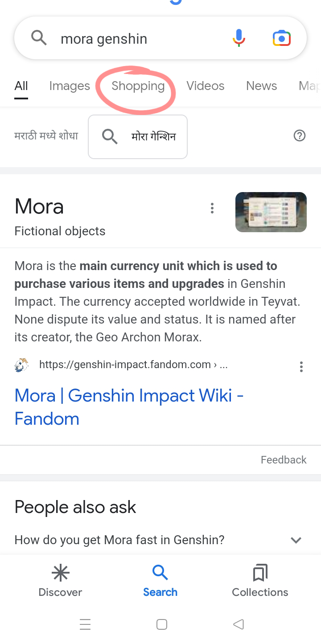This screenshot has height=644, width=321.
Task: Open the Images tab
Action: point(70,86)
